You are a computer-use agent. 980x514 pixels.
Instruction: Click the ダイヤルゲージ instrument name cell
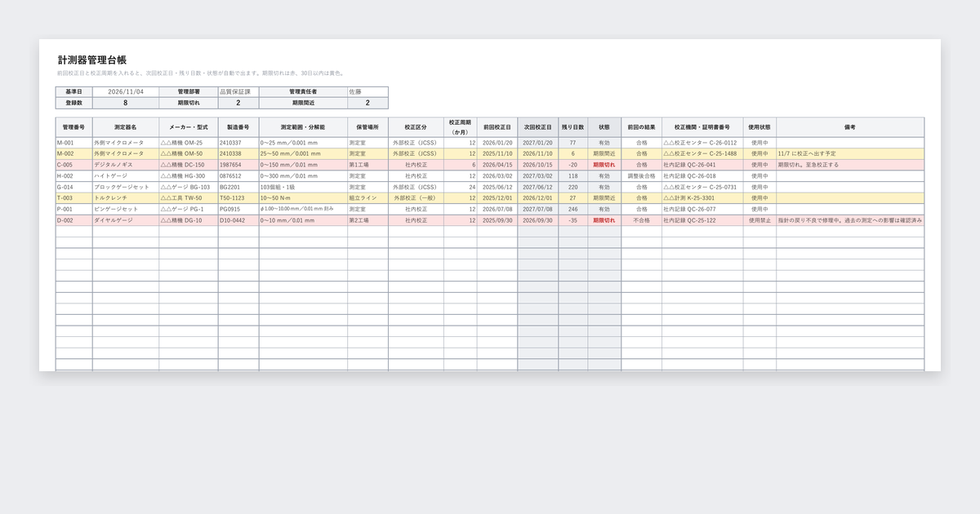pos(126,220)
